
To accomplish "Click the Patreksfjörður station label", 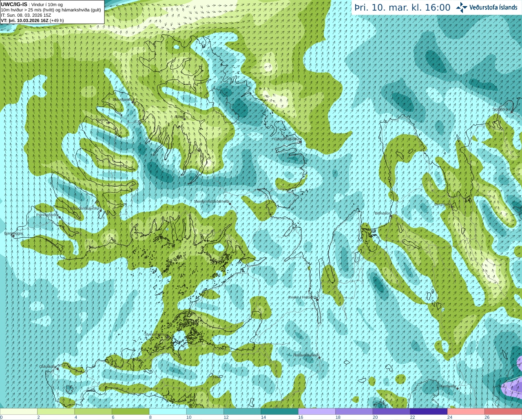I will (48, 214).
